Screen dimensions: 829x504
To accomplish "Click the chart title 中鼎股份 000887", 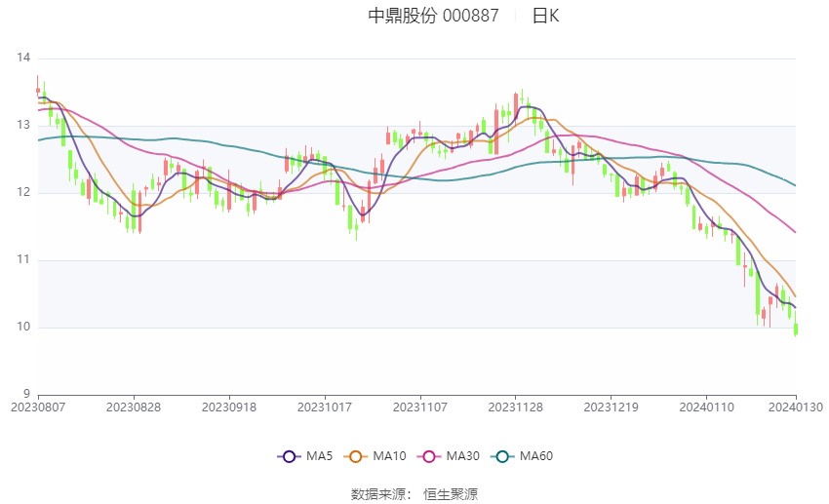I will point(433,16).
